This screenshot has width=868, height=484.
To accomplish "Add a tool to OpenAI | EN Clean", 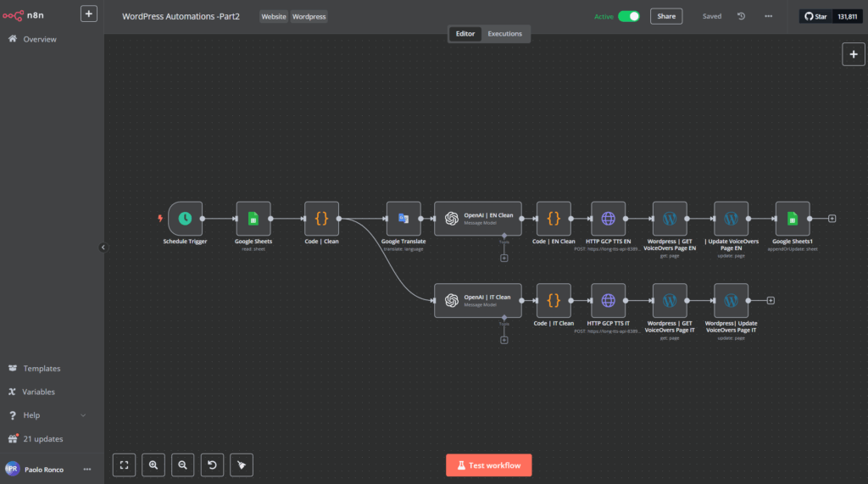I will (x=504, y=258).
